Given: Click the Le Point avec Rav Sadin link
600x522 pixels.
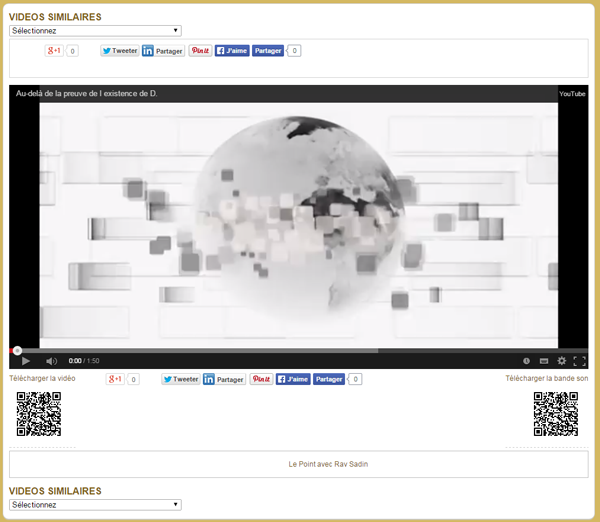Looking at the screenshot, I should pos(328,464).
